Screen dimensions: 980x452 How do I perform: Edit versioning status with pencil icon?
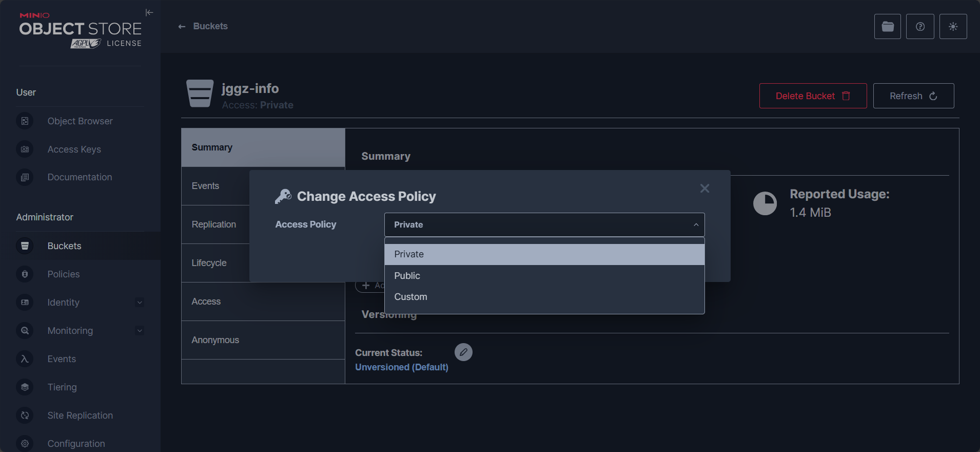463,352
